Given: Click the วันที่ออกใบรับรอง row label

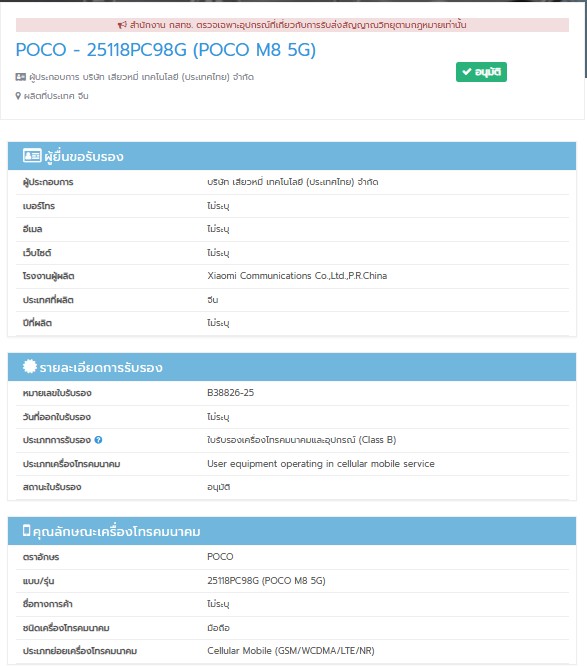Looking at the screenshot, I should 56,417.
